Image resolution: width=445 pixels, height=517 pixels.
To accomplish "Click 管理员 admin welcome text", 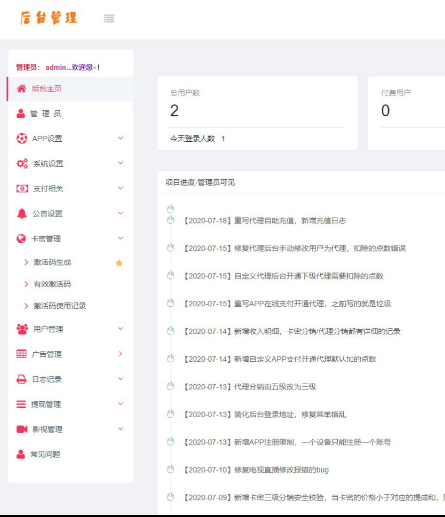I will [x=58, y=67].
